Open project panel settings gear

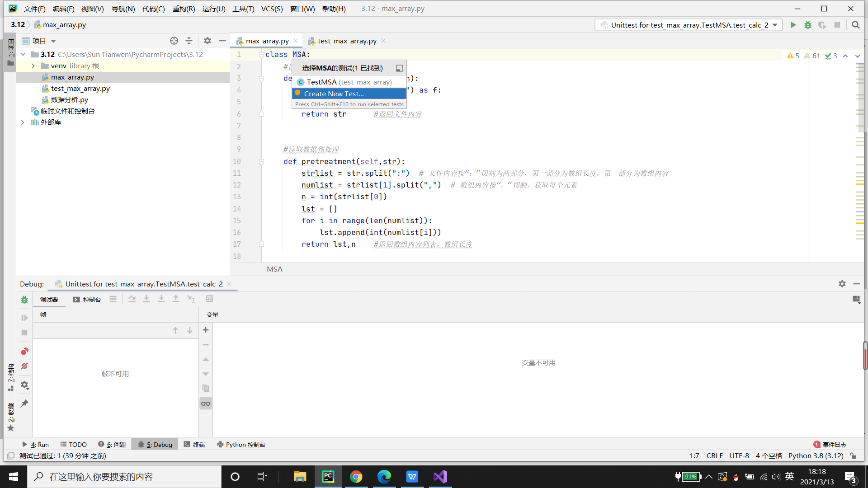coord(207,41)
